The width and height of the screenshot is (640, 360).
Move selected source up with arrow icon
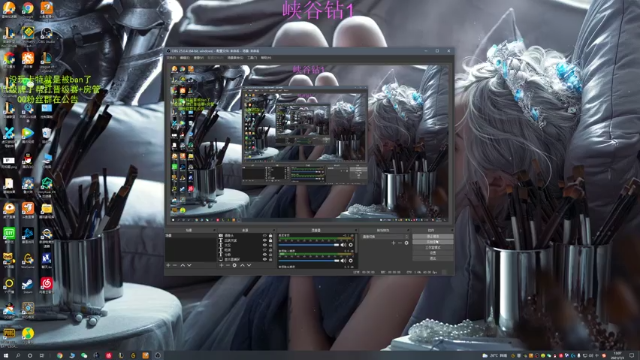click(242, 265)
